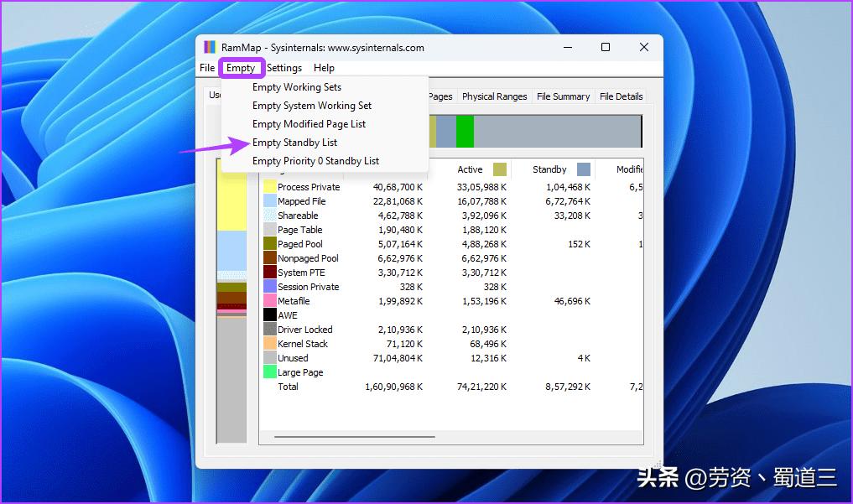Open the Help menu
Viewport: 853px width, 504px height.
tap(324, 68)
